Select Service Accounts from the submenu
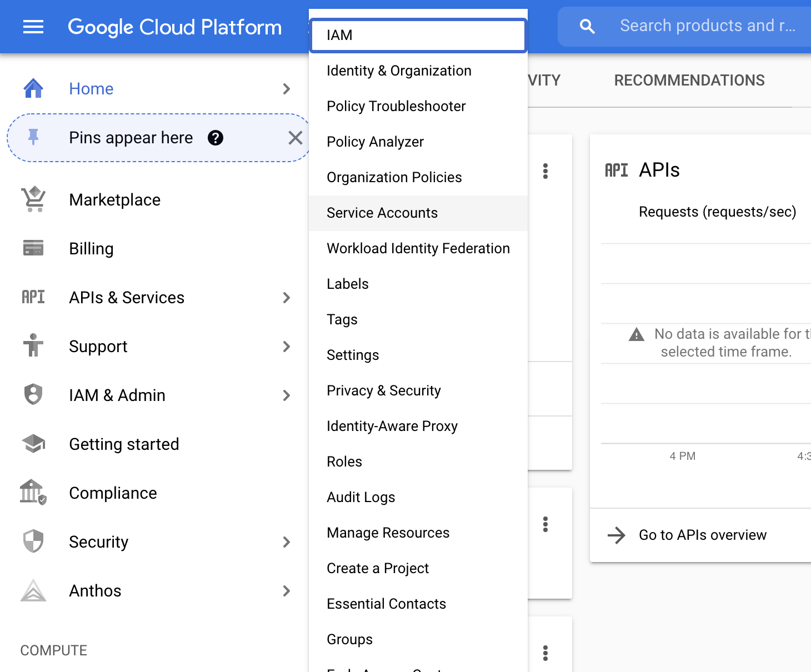Viewport: 811px width, 672px height. point(382,213)
